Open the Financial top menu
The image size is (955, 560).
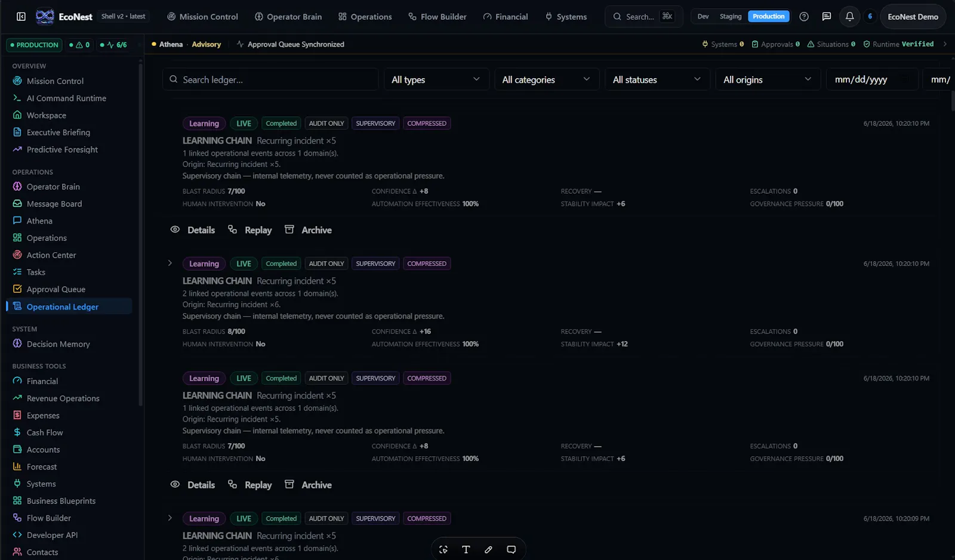coord(506,17)
